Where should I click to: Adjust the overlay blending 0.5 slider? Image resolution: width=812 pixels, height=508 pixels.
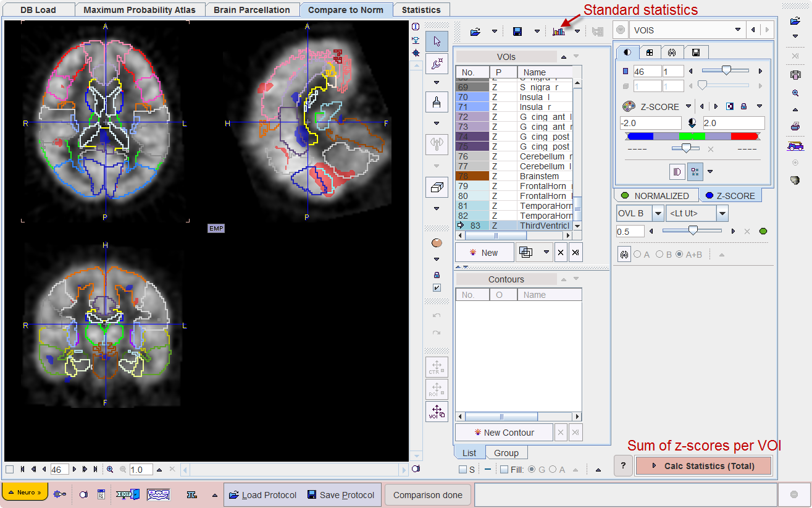(x=692, y=231)
